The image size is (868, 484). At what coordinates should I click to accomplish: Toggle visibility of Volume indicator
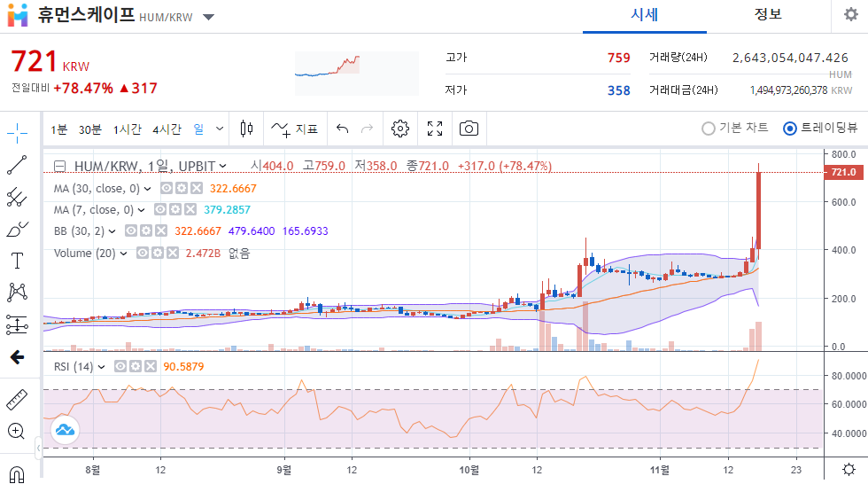[143, 253]
